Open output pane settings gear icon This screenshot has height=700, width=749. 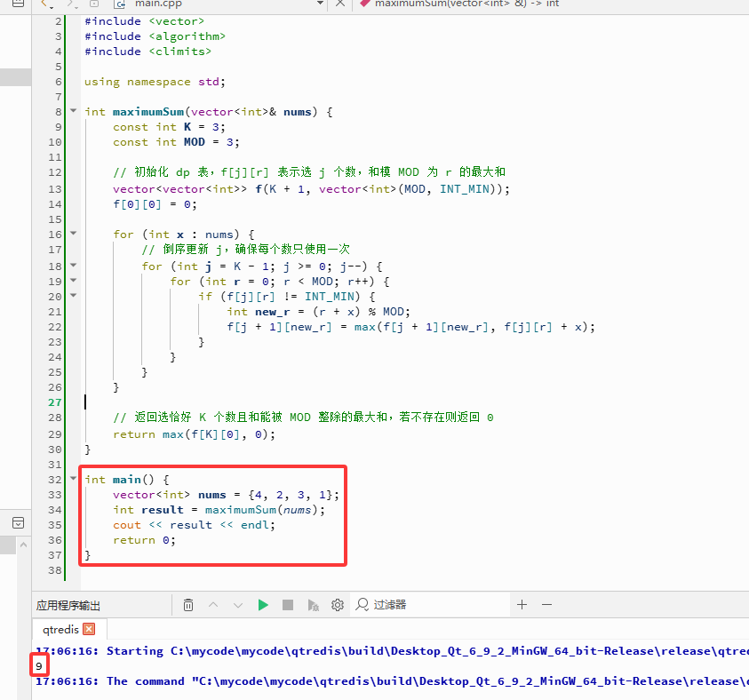[338, 605]
